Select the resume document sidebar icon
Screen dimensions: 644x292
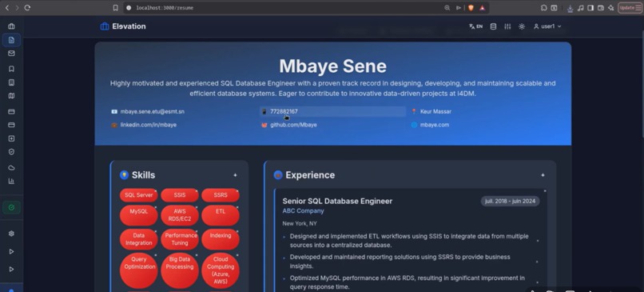[11, 40]
